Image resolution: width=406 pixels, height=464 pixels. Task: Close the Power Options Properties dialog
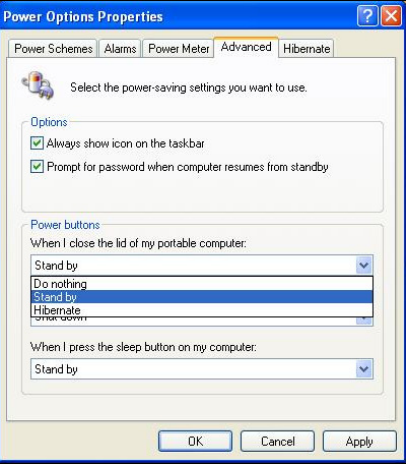pyautogui.click(x=391, y=16)
